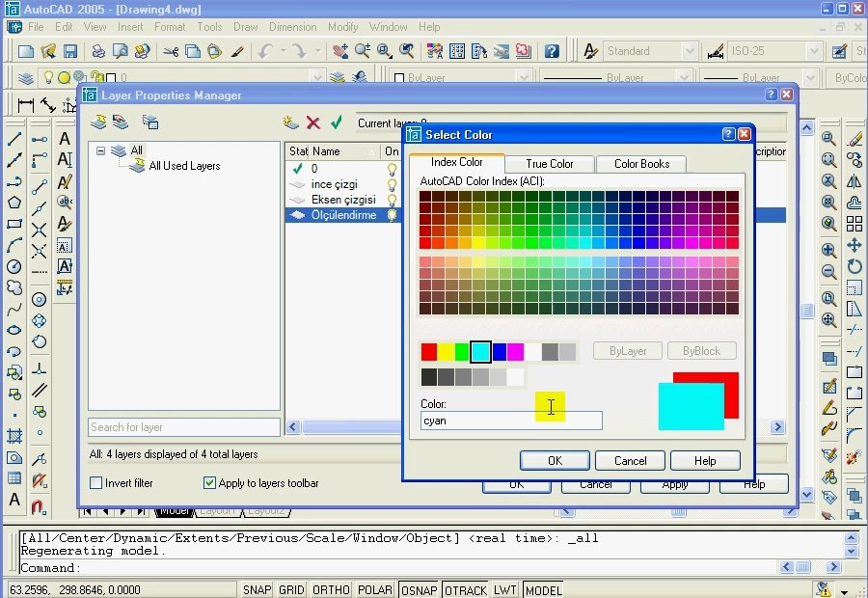Image resolution: width=868 pixels, height=598 pixels.
Task: Click the green check Set Current icon
Action: pos(336,122)
